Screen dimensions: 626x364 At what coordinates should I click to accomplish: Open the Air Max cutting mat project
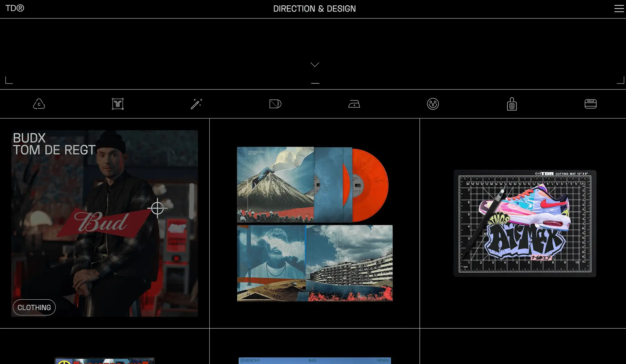[x=525, y=223]
